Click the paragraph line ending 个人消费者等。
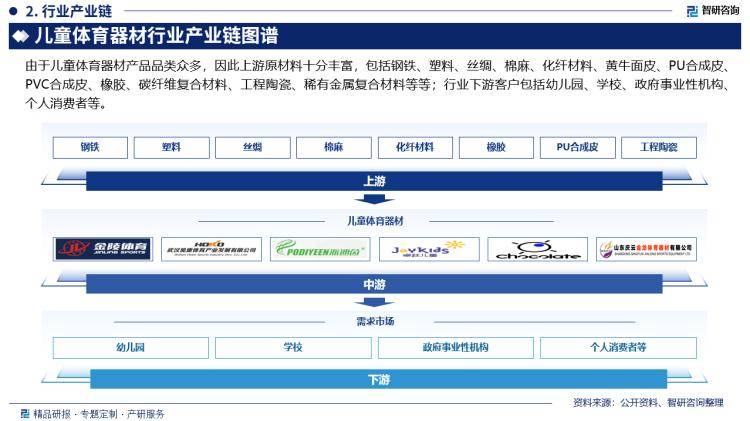The width and height of the screenshot is (750, 421). (66, 103)
